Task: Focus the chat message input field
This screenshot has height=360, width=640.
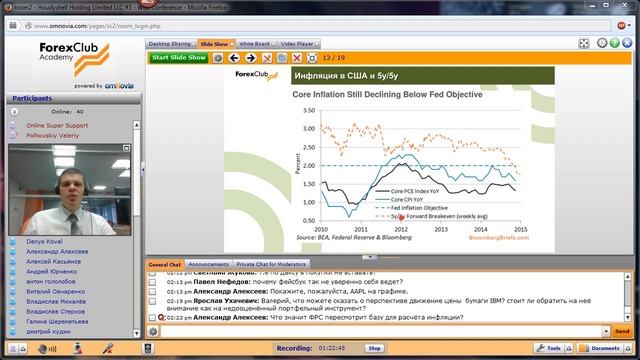Action: [381, 331]
